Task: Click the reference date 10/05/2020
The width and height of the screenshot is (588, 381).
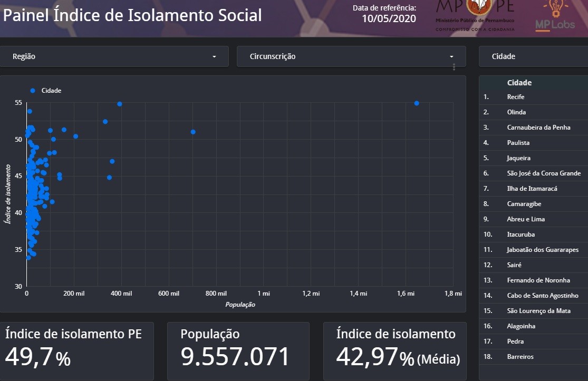Action: pos(389,19)
